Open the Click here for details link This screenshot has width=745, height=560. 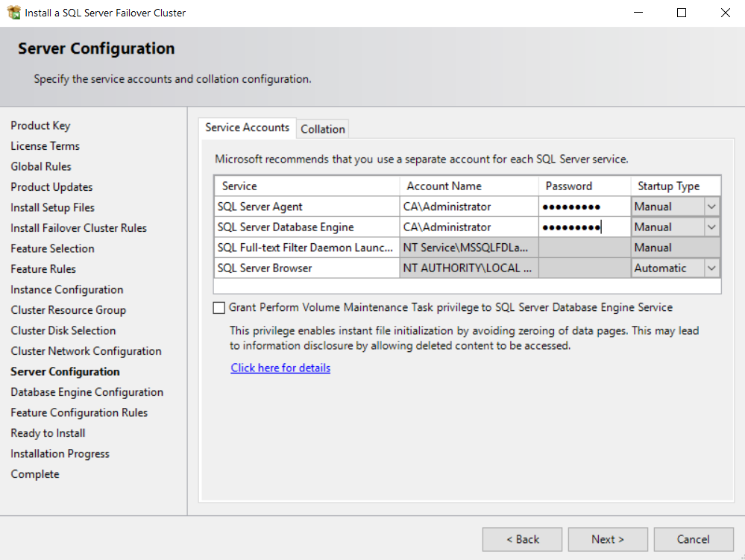(280, 368)
